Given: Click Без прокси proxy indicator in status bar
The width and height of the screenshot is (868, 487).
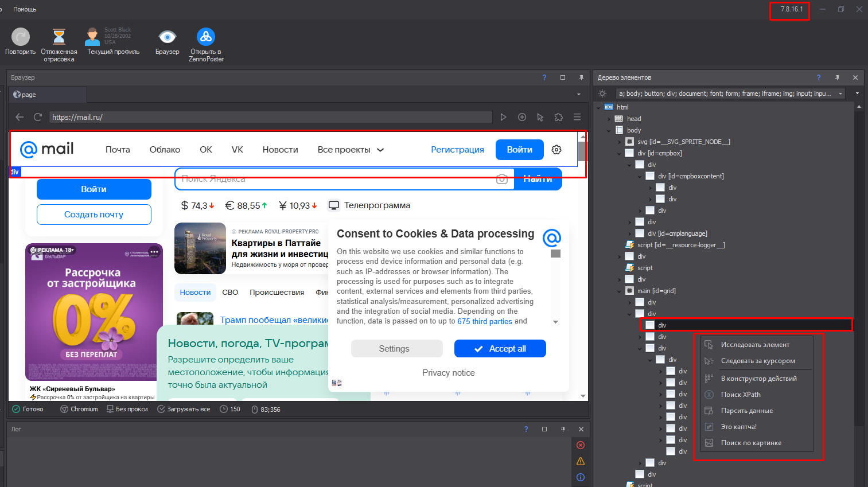Looking at the screenshot, I should pos(127,409).
